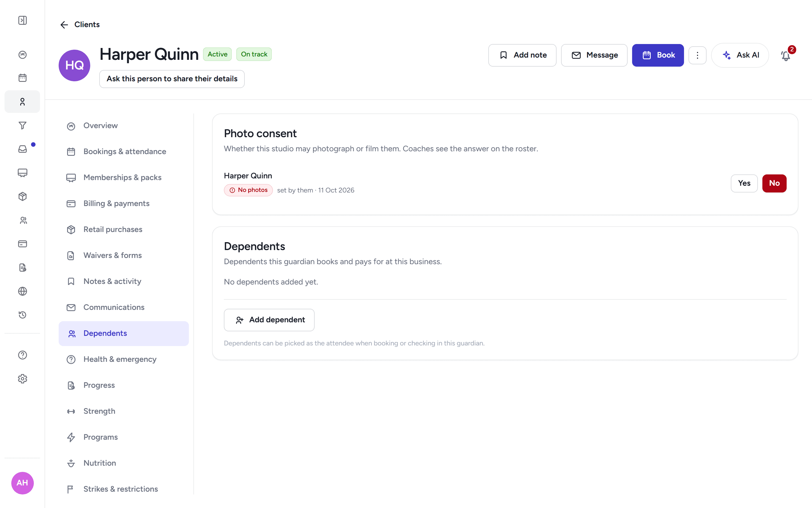
Task: Go back to Clients list
Action: (80, 25)
